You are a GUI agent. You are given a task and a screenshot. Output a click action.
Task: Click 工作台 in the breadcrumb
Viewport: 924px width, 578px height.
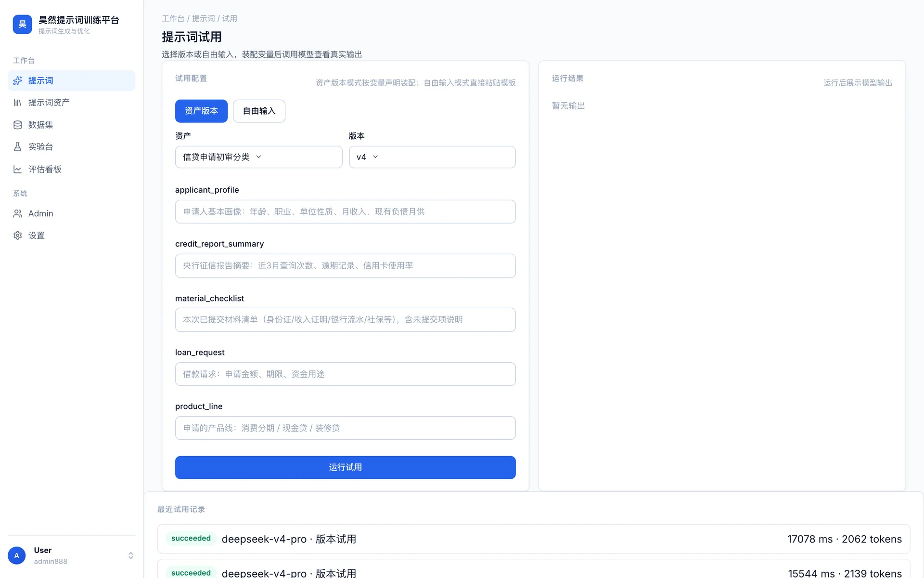(173, 18)
